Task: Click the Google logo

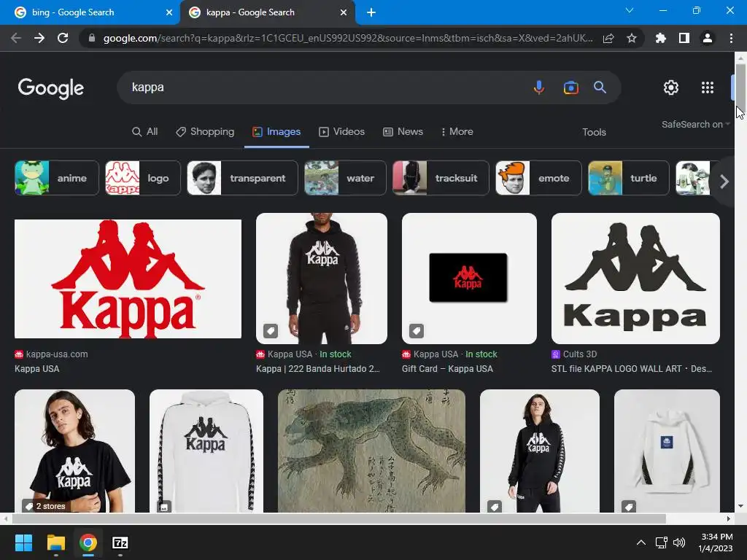Action: [x=51, y=88]
